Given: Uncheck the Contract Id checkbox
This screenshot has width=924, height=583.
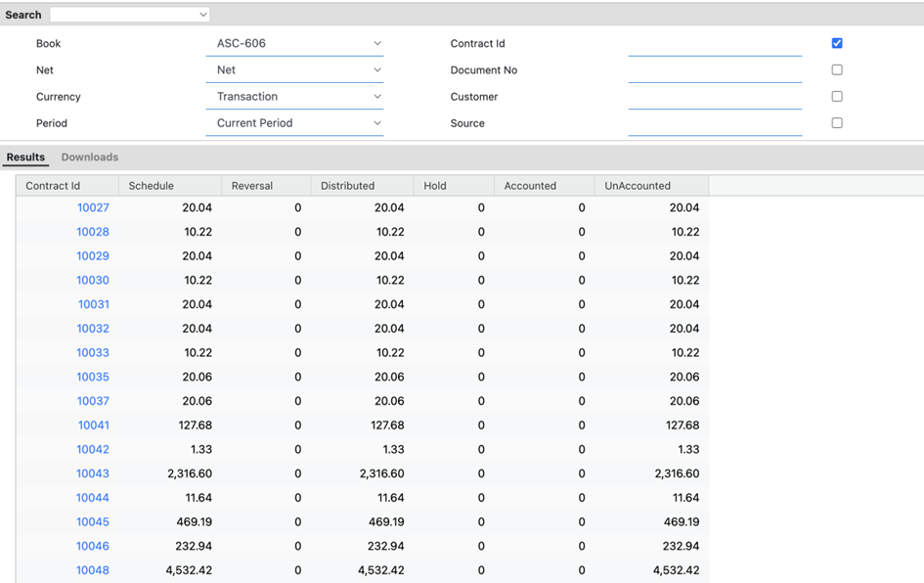Looking at the screenshot, I should point(836,43).
